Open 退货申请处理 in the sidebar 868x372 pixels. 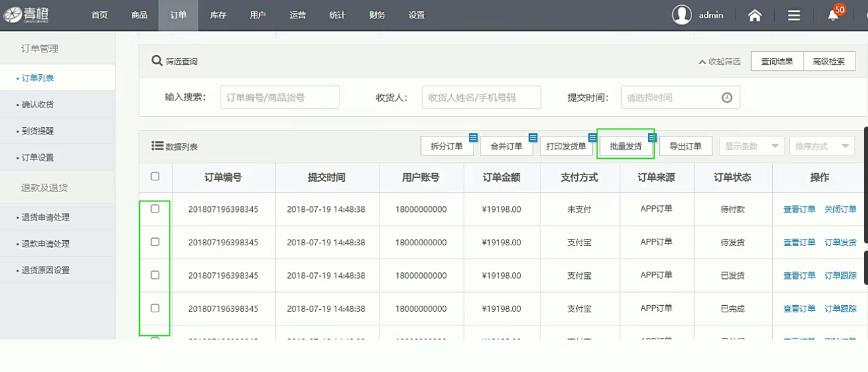[57, 217]
